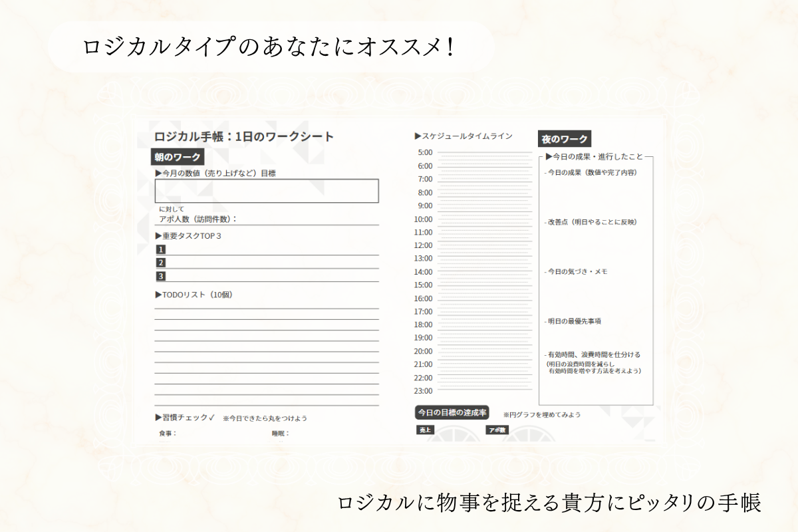Select the 夜のワーク section label
798x532 pixels.
[565, 139]
